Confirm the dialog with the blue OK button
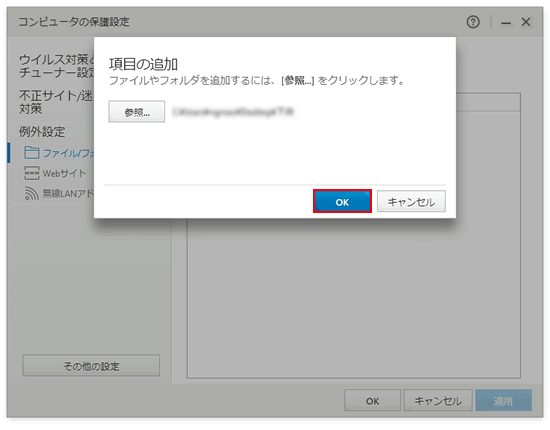 (x=342, y=201)
